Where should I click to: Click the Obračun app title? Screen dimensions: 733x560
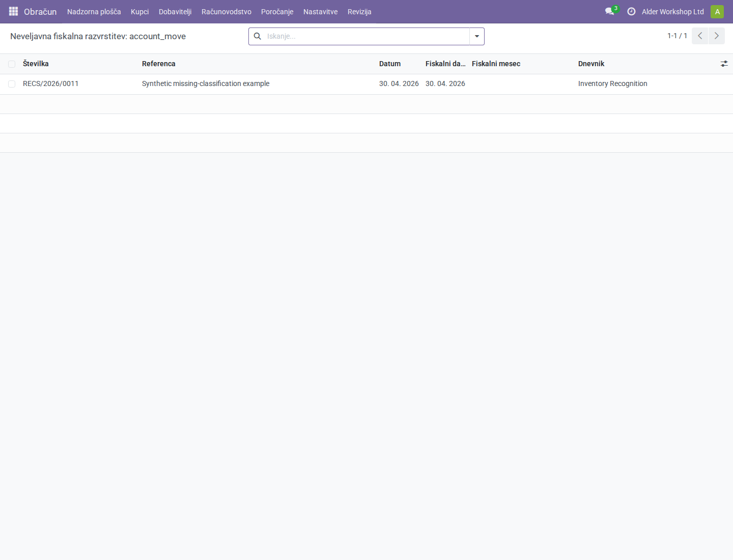[40, 12]
